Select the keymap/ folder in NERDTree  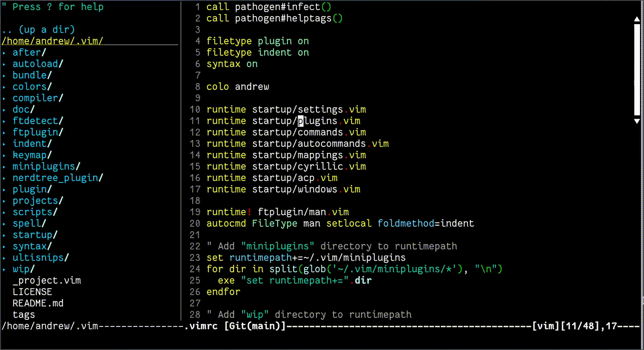pyautogui.click(x=32, y=155)
